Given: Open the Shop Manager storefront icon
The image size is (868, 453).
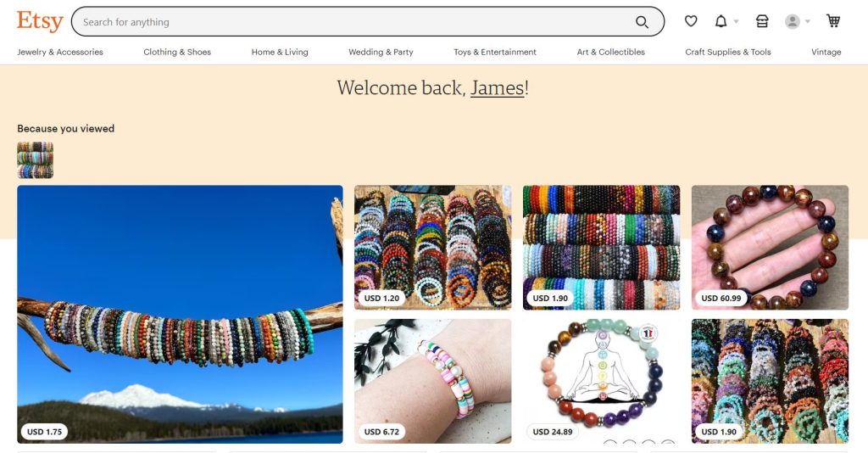Looking at the screenshot, I should click(x=762, y=21).
